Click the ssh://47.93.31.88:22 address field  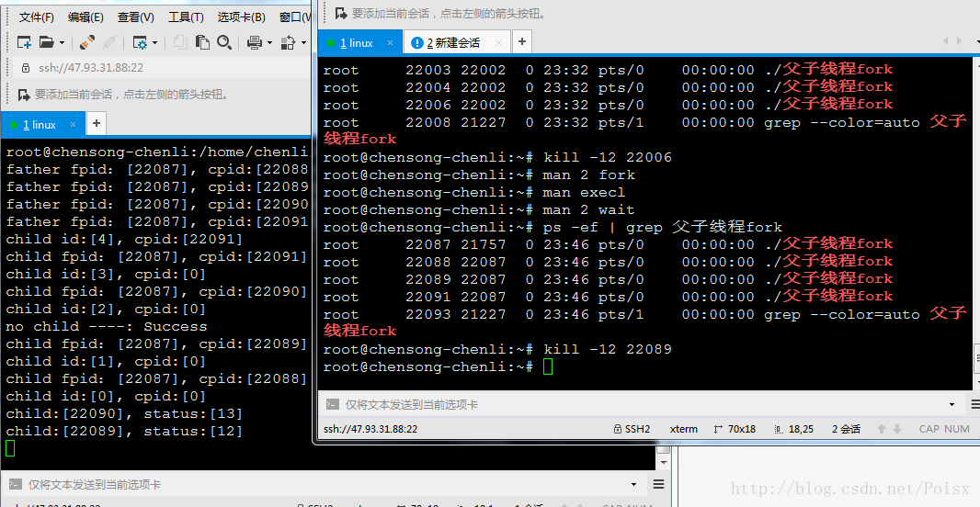pyautogui.click(x=161, y=67)
